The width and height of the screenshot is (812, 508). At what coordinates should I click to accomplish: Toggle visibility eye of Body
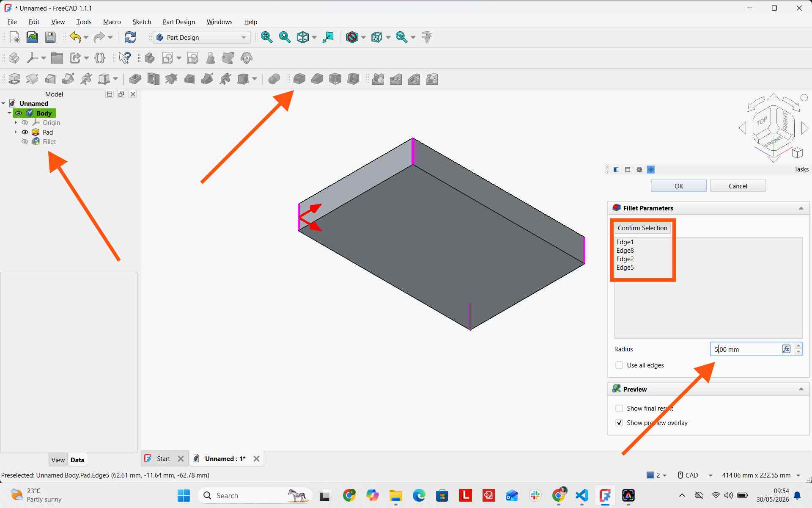tap(19, 113)
